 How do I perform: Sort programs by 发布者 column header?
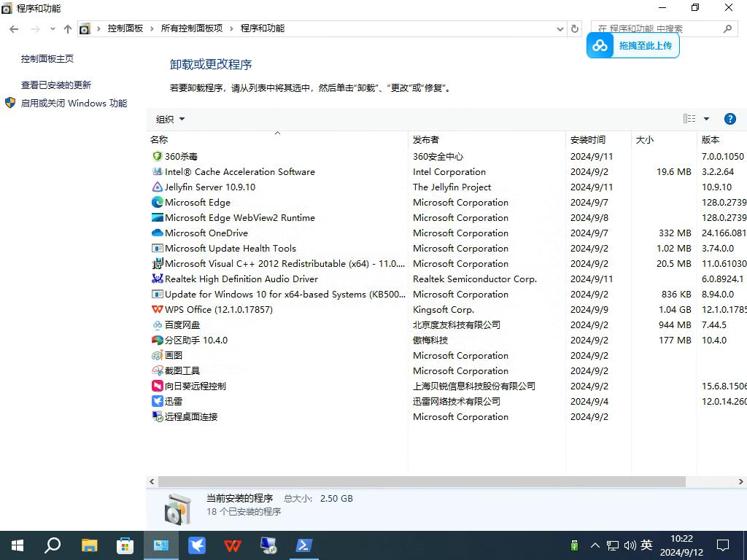click(x=426, y=139)
